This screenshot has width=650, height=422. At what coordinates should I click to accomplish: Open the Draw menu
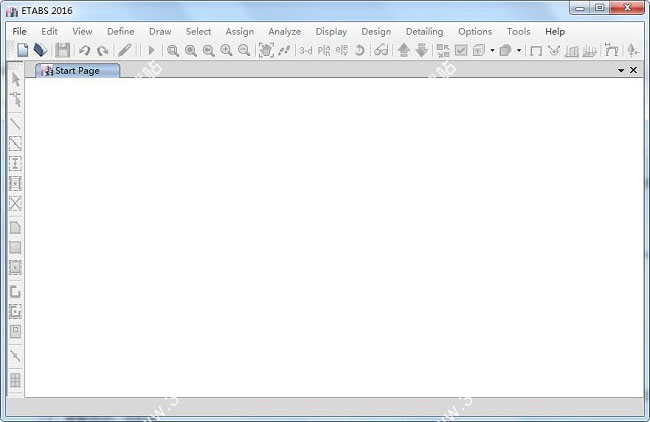[160, 32]
